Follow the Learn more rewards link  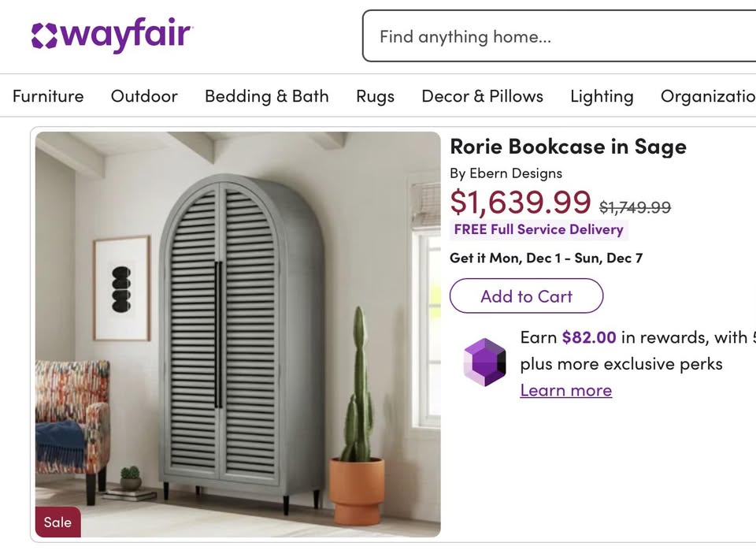(x=565, y=390)
